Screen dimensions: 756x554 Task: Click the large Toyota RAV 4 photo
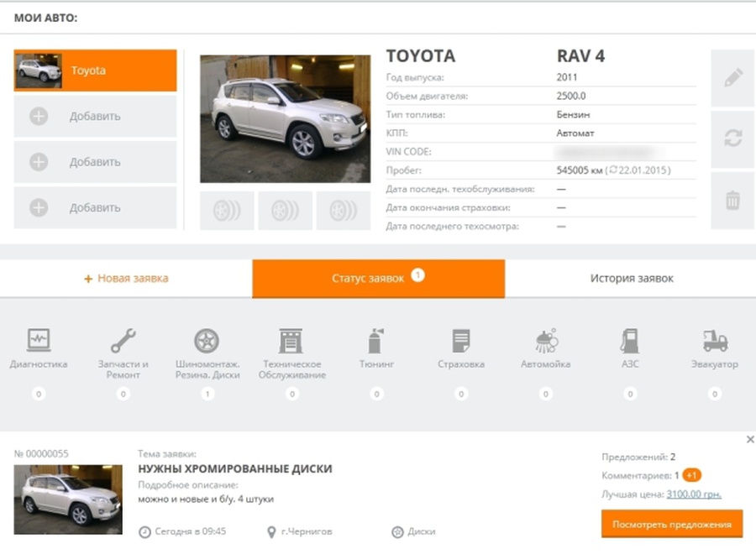[x=285, y=119]
